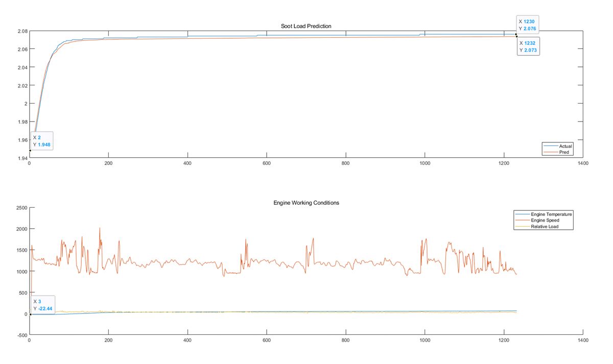Click the tallest Engine Speed peak near 2000

(100, 229)
